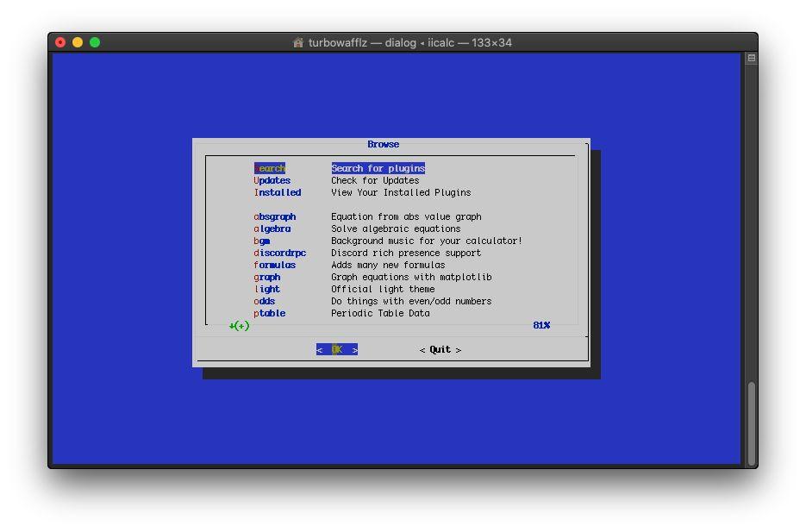Open the Installed plugins entry
The height and width of the screenshot is (532, 806).
(278, 192)
